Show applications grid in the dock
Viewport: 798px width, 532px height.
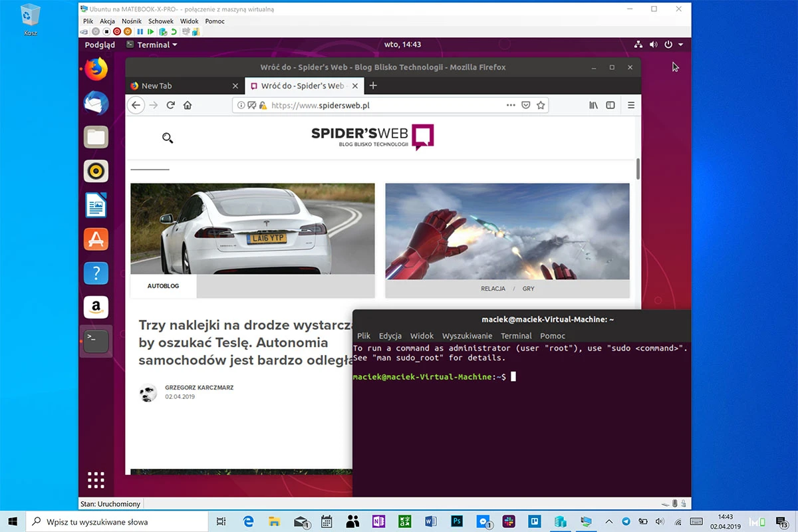point(96,479)
